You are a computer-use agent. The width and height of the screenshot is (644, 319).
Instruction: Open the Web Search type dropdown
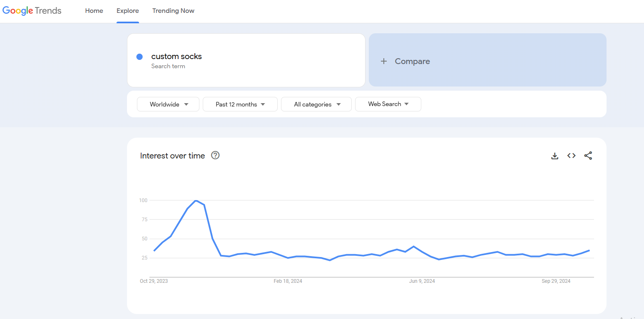point(388,104)
